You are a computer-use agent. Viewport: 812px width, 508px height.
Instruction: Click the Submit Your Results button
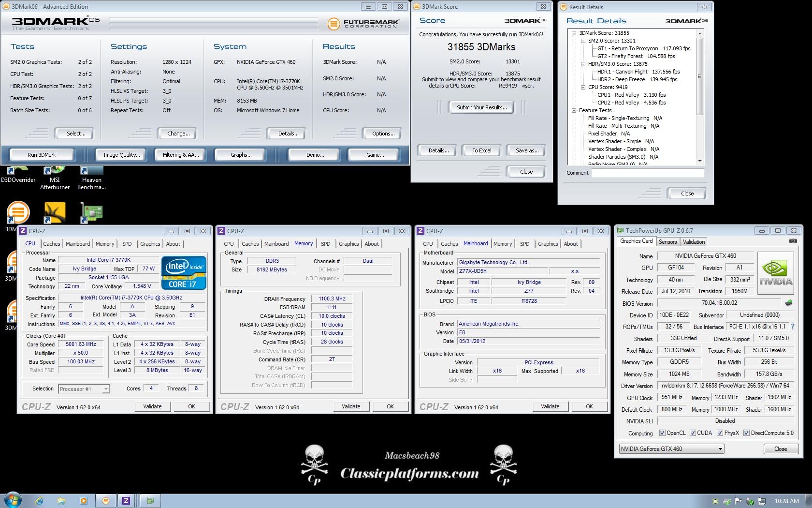[482, 107]
